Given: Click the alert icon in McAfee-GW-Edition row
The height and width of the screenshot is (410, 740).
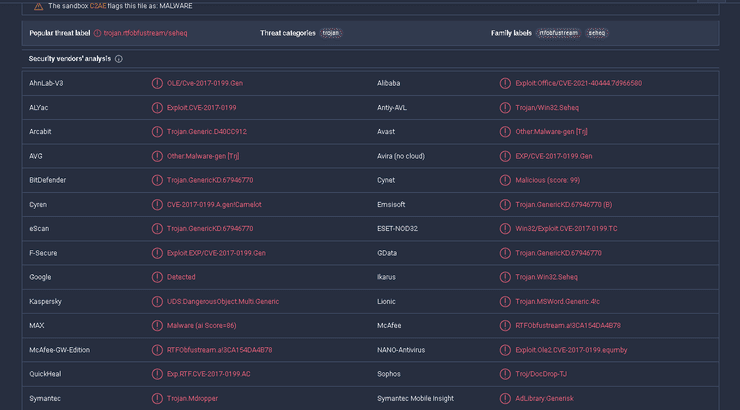Looking at the screenshot, I should point(157,350).
